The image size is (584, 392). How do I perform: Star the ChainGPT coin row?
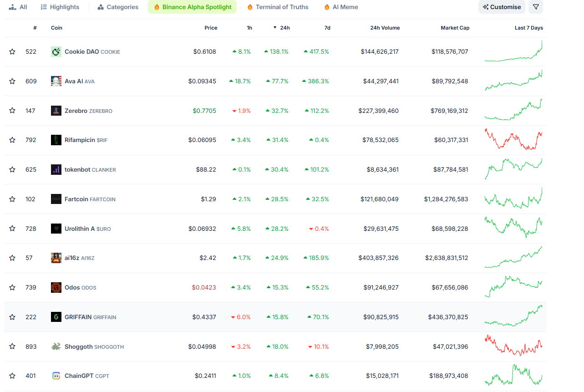click(x=12, y=376)
